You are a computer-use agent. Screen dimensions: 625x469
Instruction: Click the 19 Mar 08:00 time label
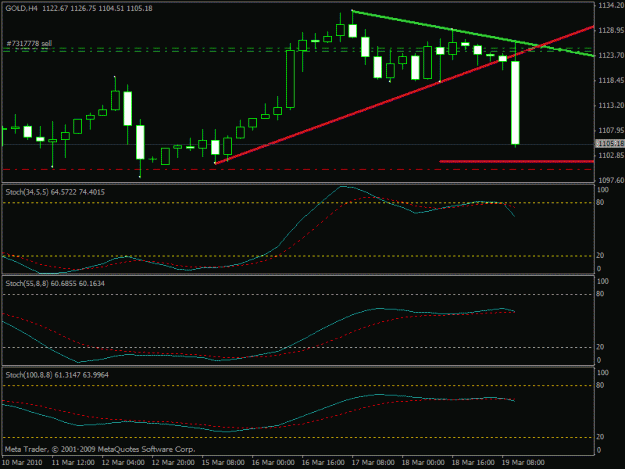(523, 463)
